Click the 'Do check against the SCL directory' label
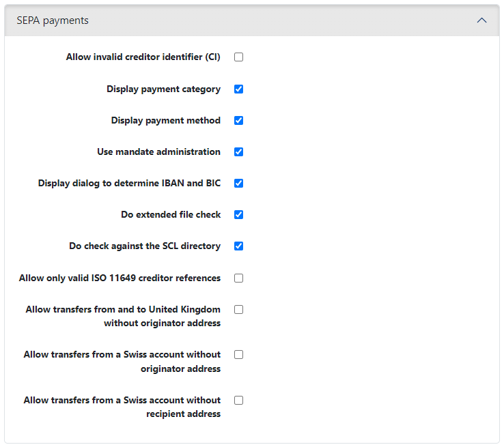The width and height of the screenshot is (504, 447). [145, 246]
